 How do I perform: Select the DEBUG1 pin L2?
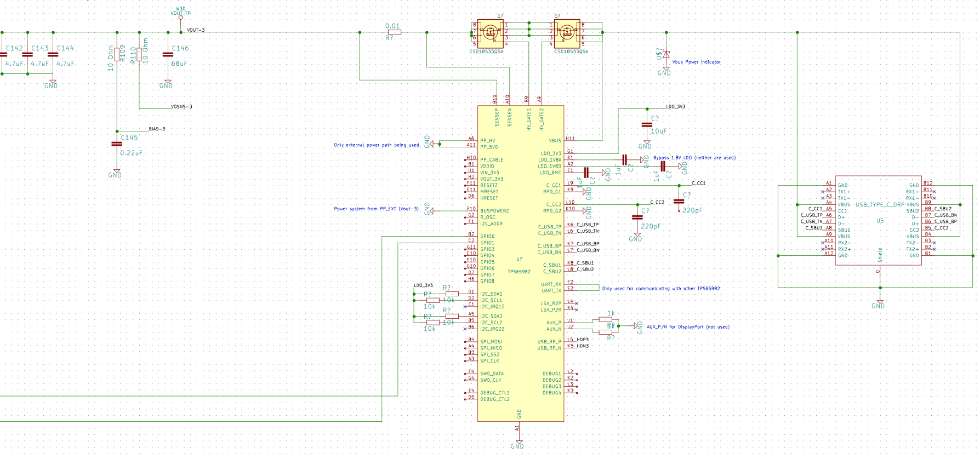tap(571, 372)
